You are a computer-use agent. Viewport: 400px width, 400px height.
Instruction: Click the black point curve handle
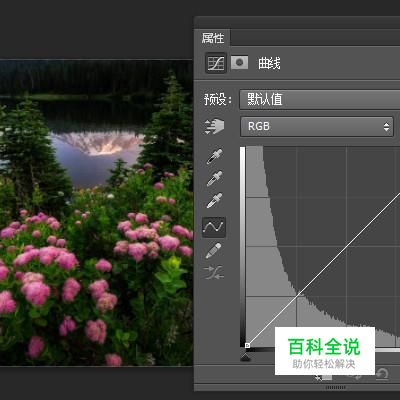tap(247, 345)
